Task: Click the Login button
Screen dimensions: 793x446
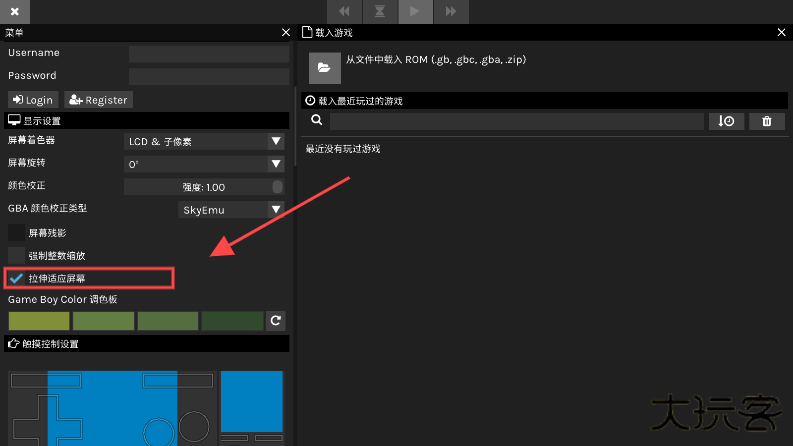Action: tap(33, 100)
